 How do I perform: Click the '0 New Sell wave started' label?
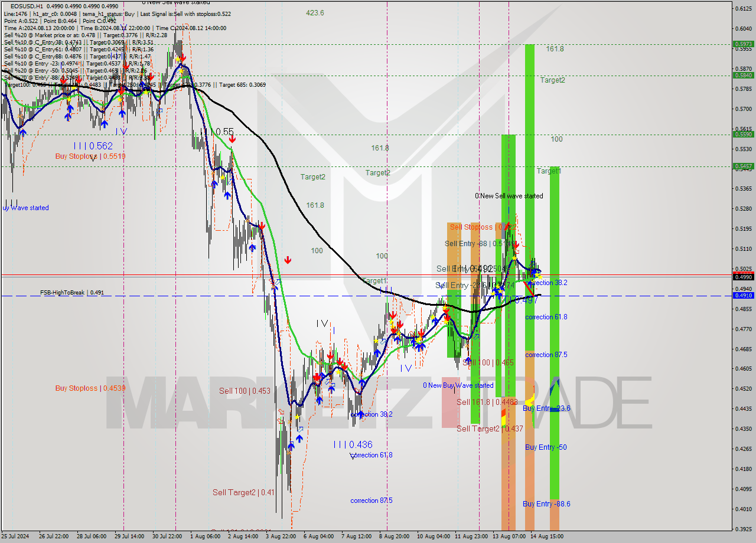click(509, 196)
